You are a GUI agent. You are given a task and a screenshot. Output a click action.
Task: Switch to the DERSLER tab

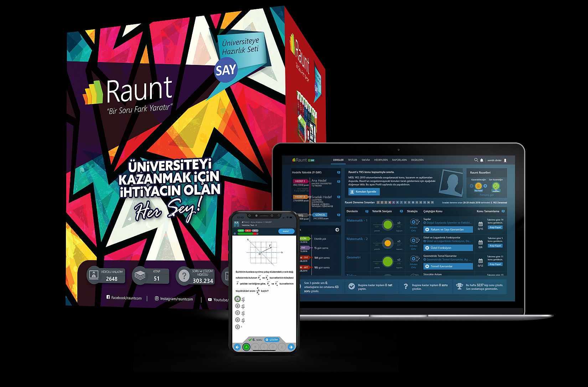(338, 160)
